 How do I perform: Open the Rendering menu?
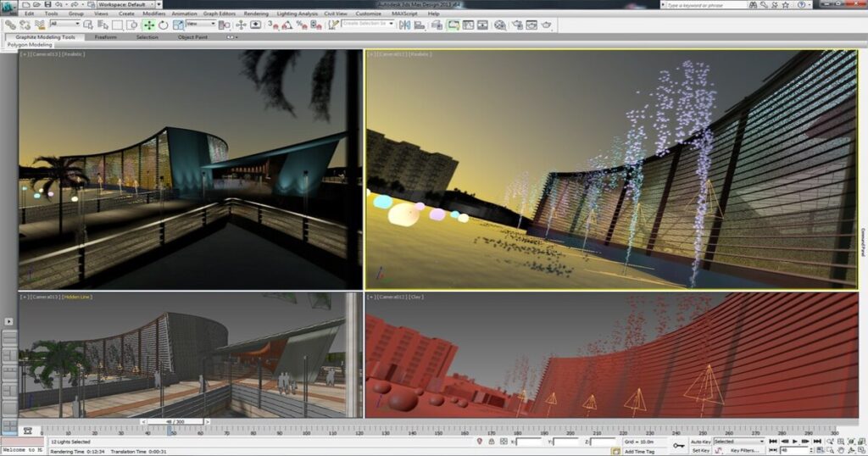[x=256, y=14]
